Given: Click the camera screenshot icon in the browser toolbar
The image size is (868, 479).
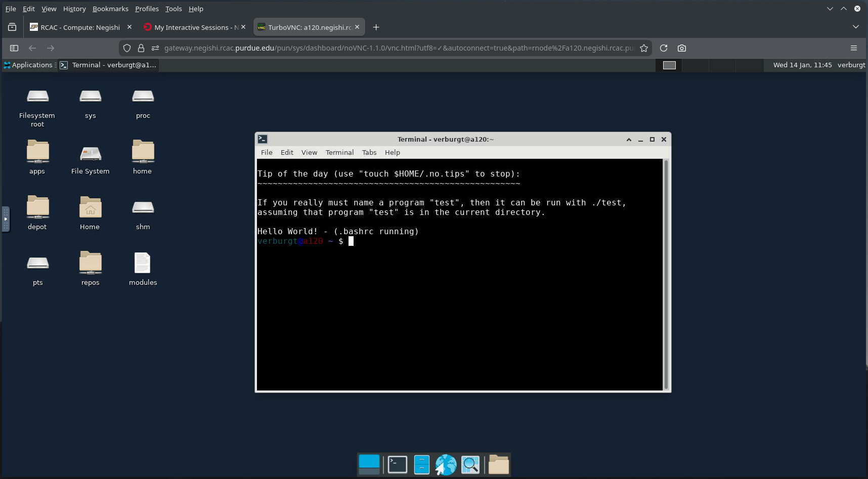Looking at the screenshot, I should pyautogui.click(x=681, y=48).
